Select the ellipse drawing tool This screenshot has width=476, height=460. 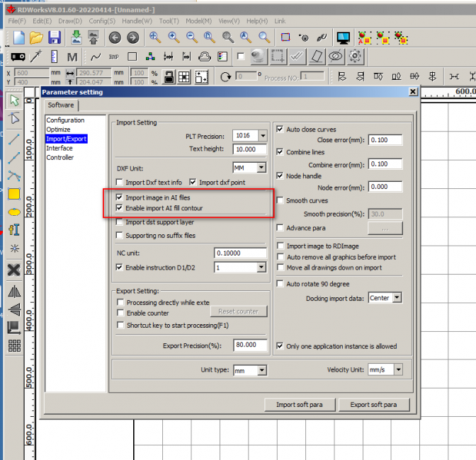[x=13, y=212]
